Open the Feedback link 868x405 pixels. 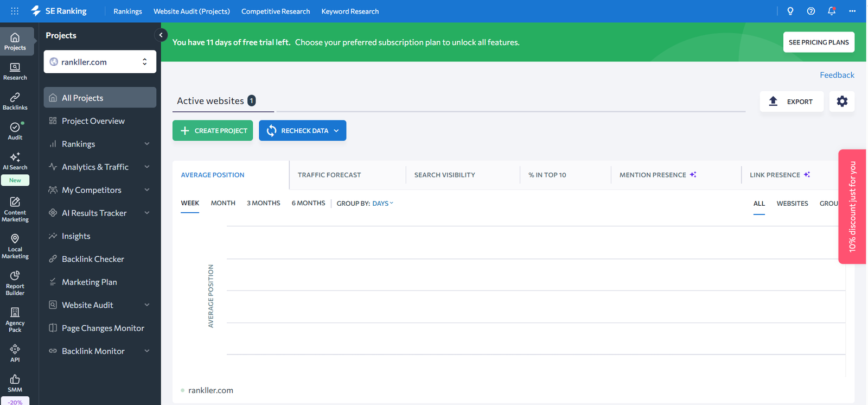coord(837,75)
